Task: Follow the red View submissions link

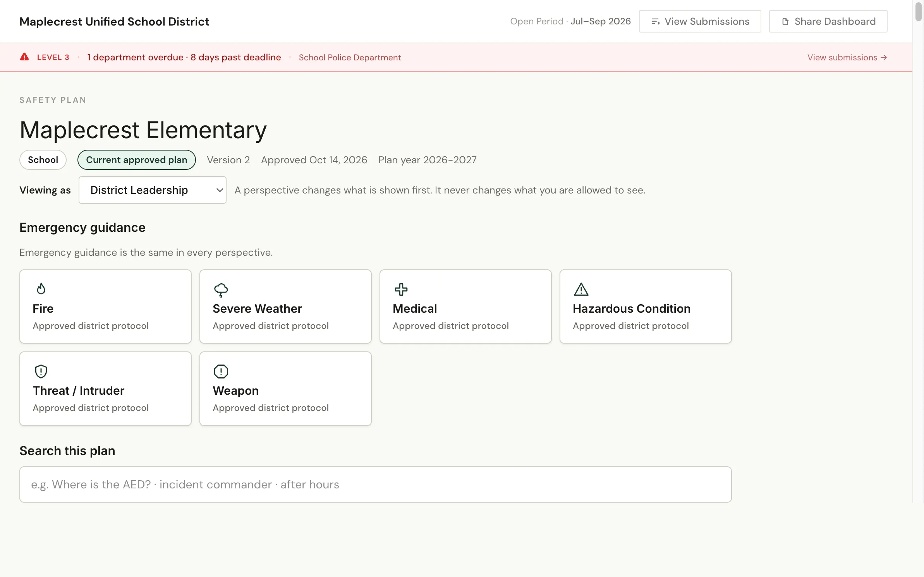Action: click(847, 57)
